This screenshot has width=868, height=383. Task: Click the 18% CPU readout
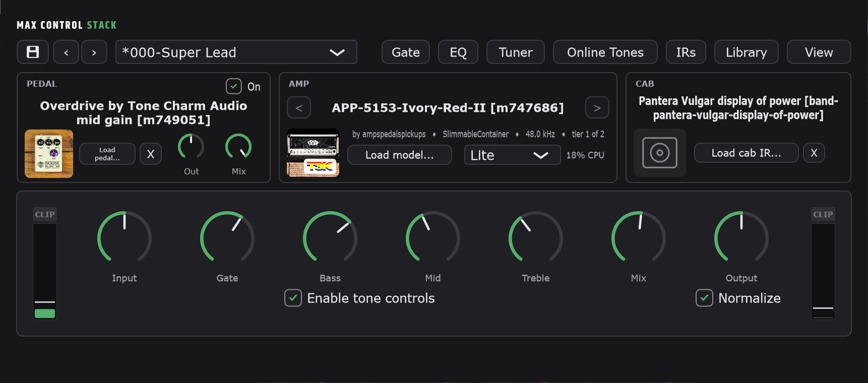click(585, 155)
